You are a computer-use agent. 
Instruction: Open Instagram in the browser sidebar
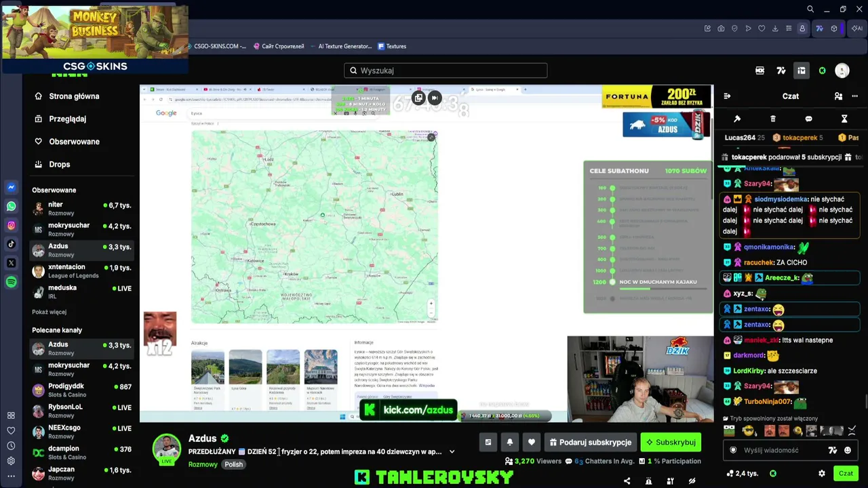(x=11, y=225)
